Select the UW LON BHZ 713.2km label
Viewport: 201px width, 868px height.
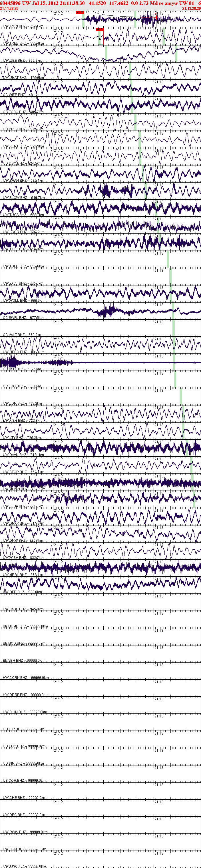[x=23, y=404]
